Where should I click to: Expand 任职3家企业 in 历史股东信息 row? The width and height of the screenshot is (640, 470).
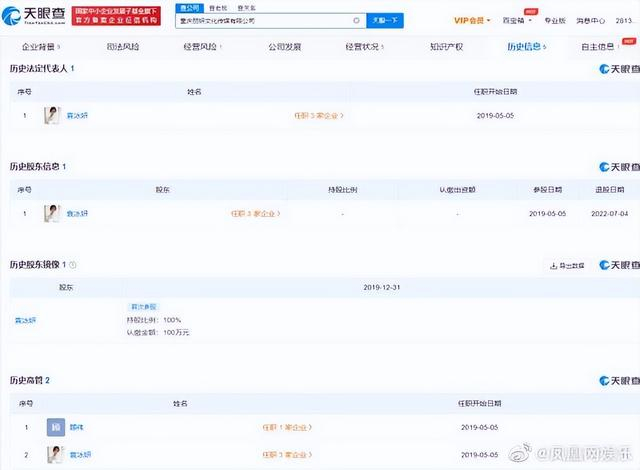pos(256,214)
